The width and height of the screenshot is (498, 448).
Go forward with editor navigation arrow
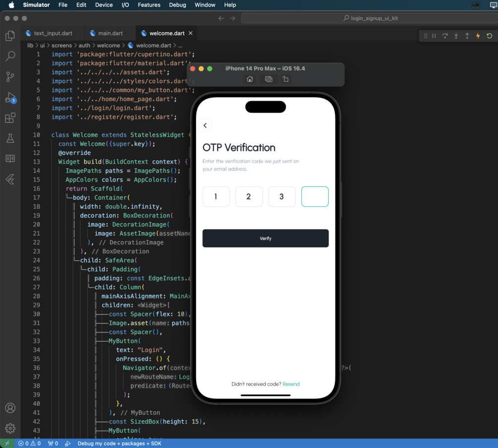pyautogui.click(x=232, y=18)
